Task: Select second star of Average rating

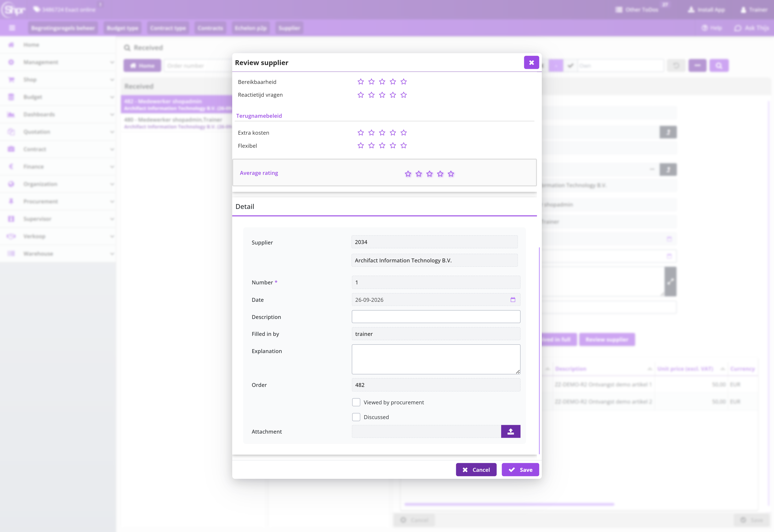Action: coord(419,174)
